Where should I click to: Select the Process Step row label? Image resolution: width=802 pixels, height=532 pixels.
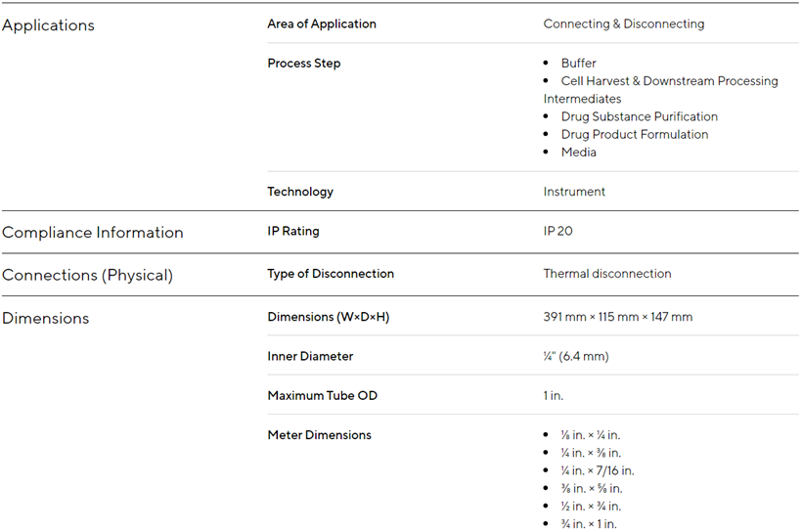pos(303,64)
